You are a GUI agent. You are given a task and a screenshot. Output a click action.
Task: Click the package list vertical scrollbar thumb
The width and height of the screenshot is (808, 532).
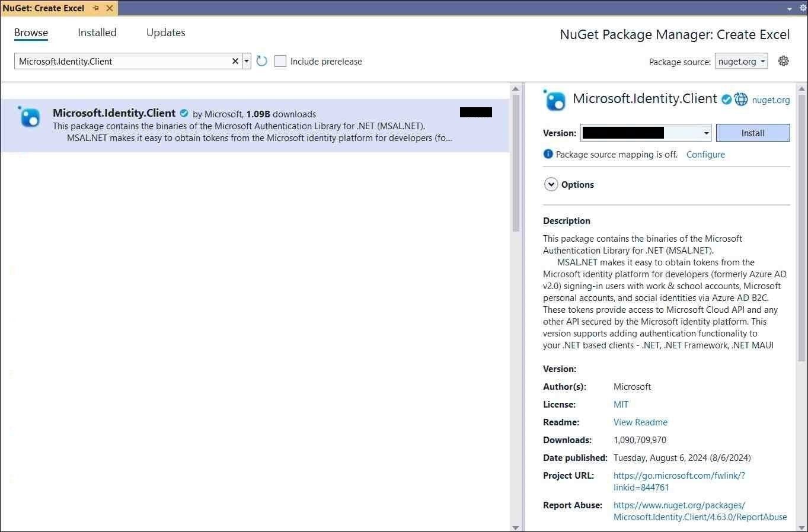tap(515, 163)
